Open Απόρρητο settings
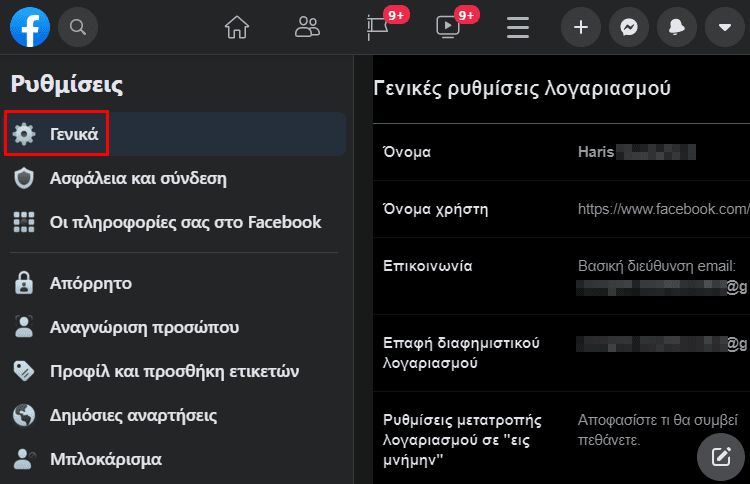Viewport: 750px width, 484px height. [x=175, y=283]
